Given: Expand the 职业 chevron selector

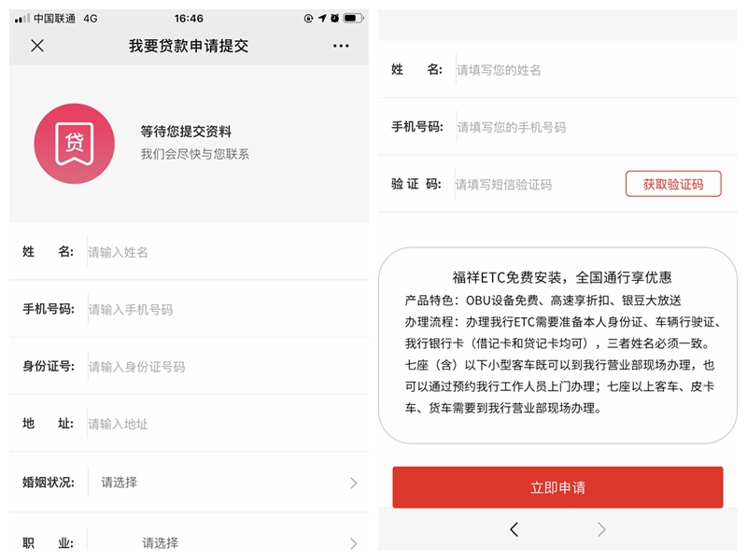Looking at the screenshot, I should click(354, 543).
